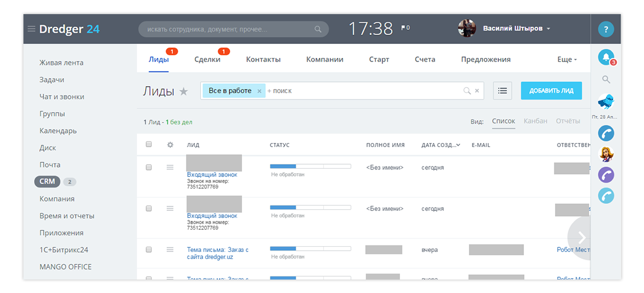The image size is (644, 293).
Task: Switch to Канбан view
Action: pos(535,121)
